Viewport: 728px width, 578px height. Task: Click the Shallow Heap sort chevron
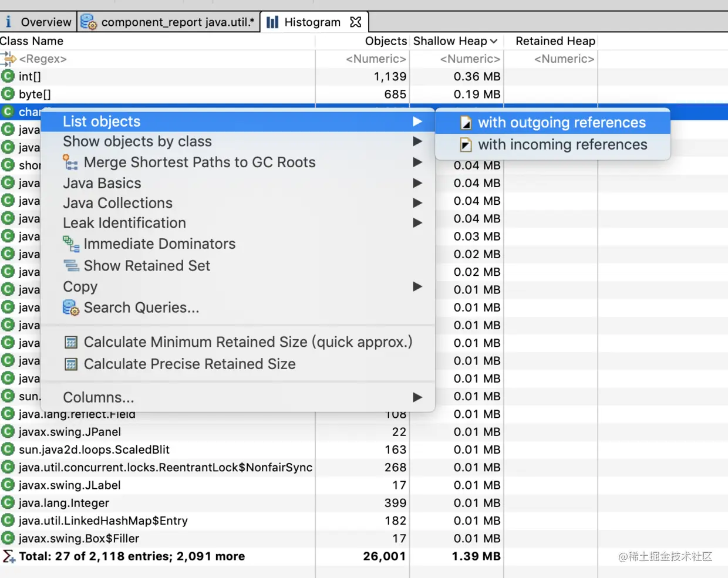click(494, 41)
